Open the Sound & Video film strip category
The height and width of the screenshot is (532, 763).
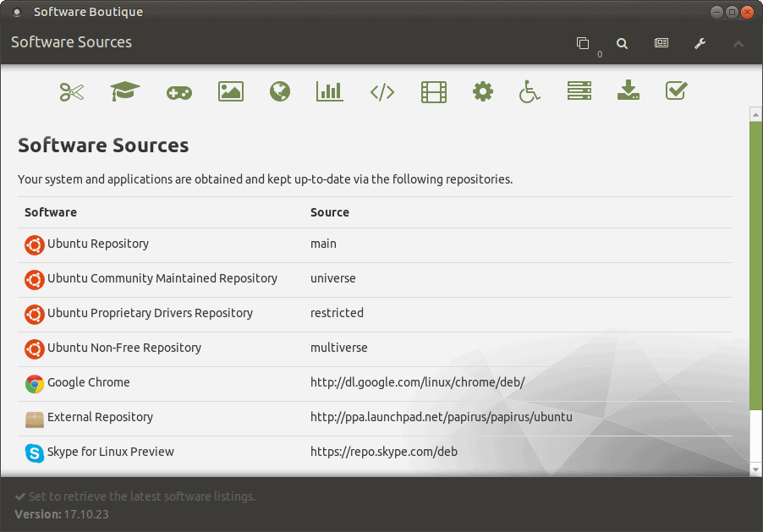[x=434, y=92]
